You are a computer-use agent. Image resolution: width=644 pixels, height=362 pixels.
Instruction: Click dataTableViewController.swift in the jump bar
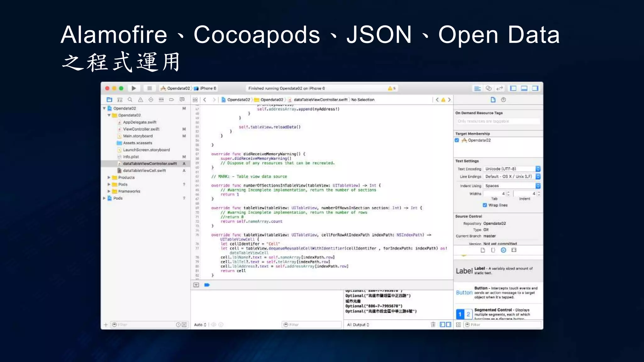click(320, 100)
